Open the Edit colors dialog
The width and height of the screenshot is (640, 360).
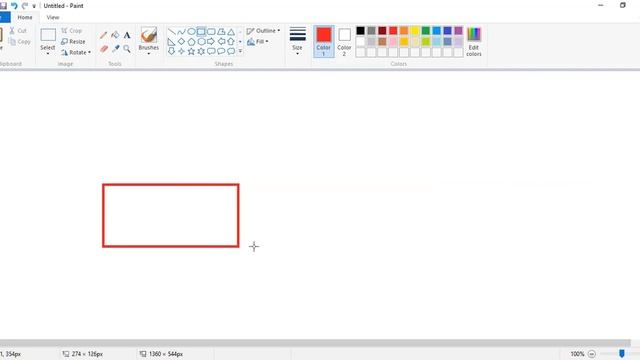[x=474, y=42]
